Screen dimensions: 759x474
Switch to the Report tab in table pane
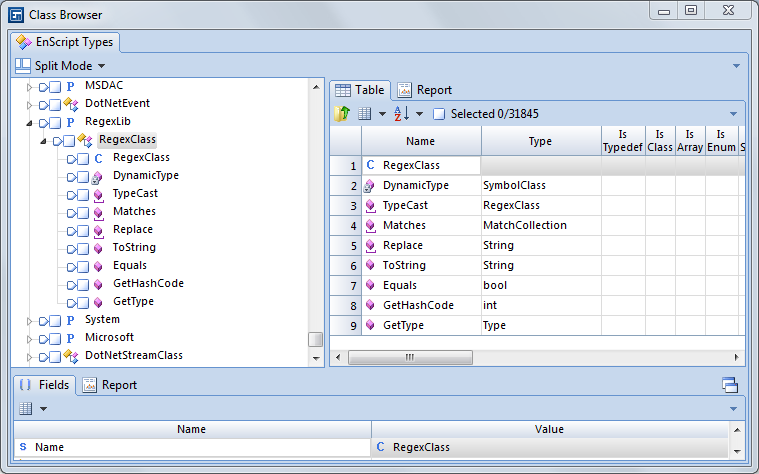425,90
